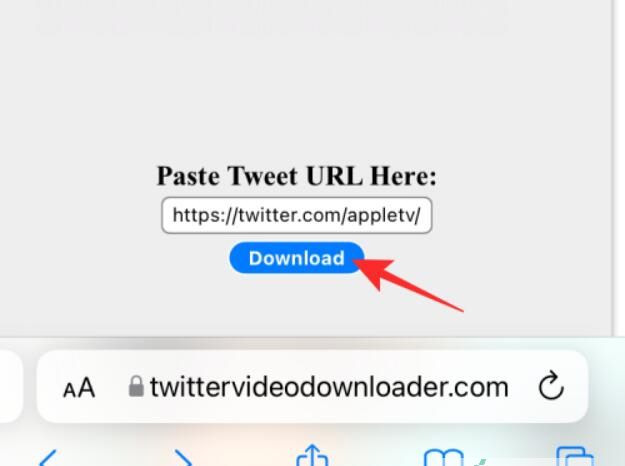Click the blue Download button
Screen dimensions: 625x466
(297, 258)
